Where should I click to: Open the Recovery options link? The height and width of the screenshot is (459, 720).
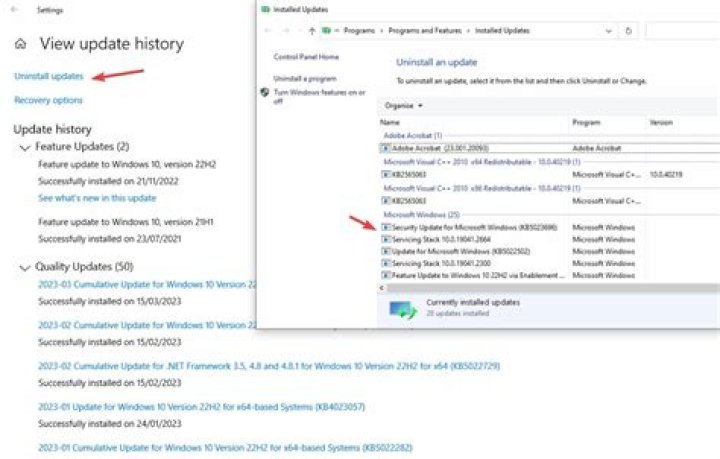pyautogui.click(x=48, y=100)
